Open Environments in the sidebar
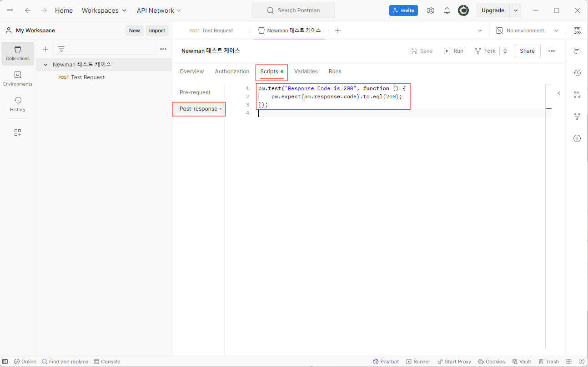The width and height of the screenshot is (588, 367). [18, 79]
